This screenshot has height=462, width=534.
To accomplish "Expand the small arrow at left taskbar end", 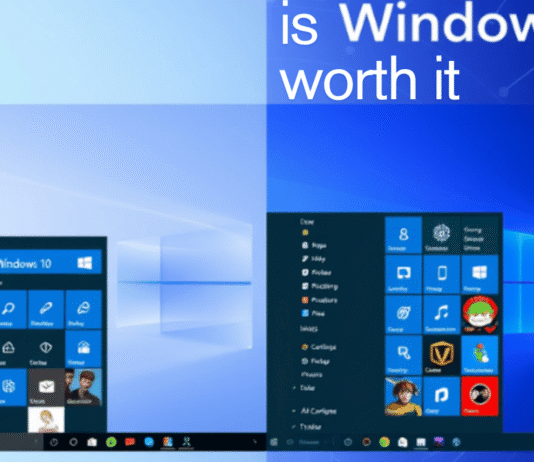I will pyautogui.click(x=254, y=442).
